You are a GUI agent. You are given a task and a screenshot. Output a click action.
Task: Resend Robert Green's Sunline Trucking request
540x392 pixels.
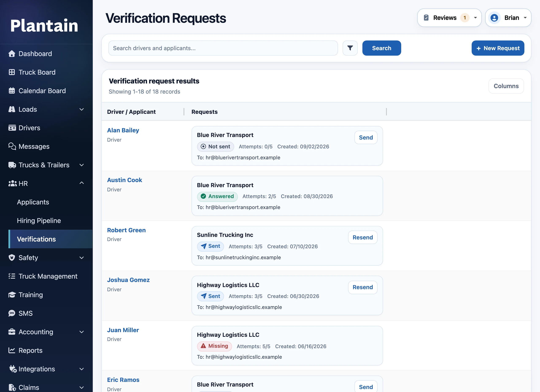(363, 237)
